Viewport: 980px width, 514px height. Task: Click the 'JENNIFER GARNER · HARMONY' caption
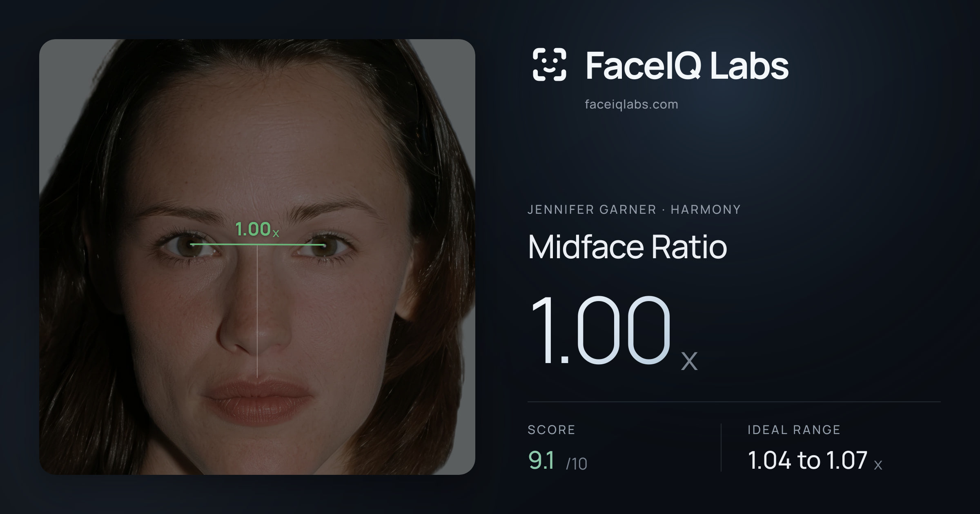tap(634, 210)
